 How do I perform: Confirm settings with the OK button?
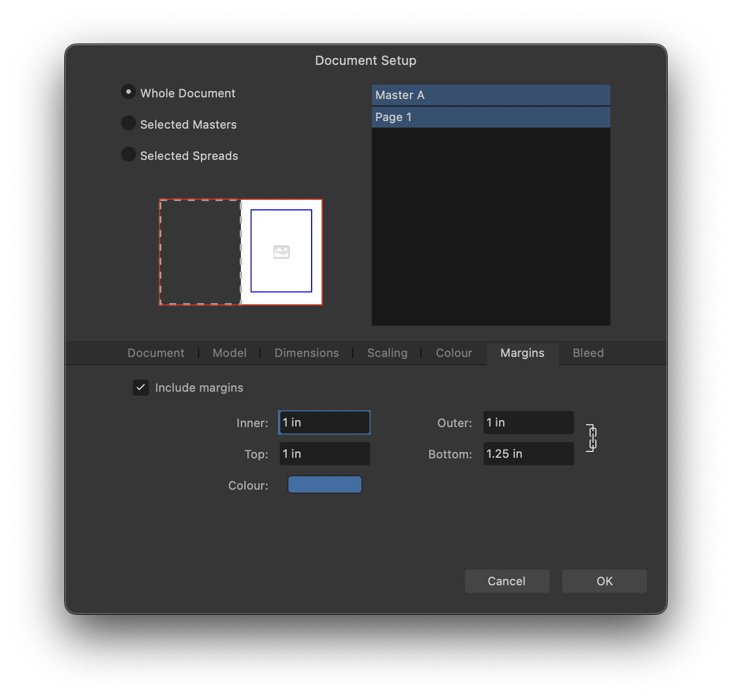pos(604,581)
